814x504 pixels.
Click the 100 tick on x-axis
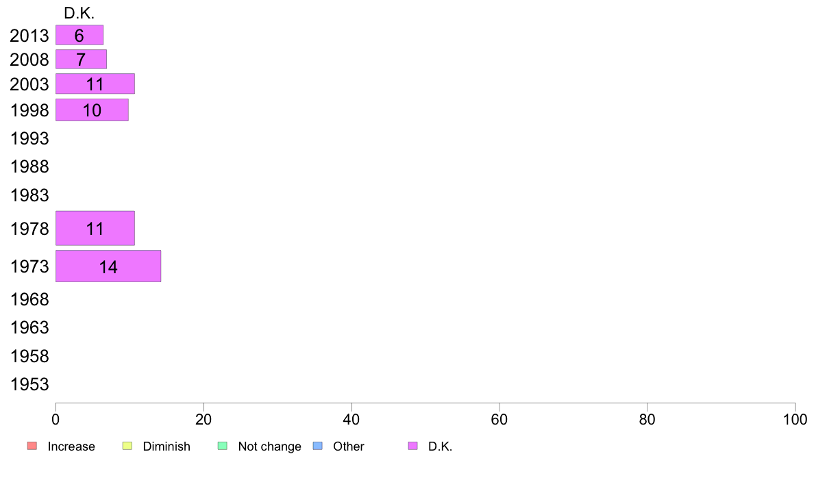coord(795,419)
